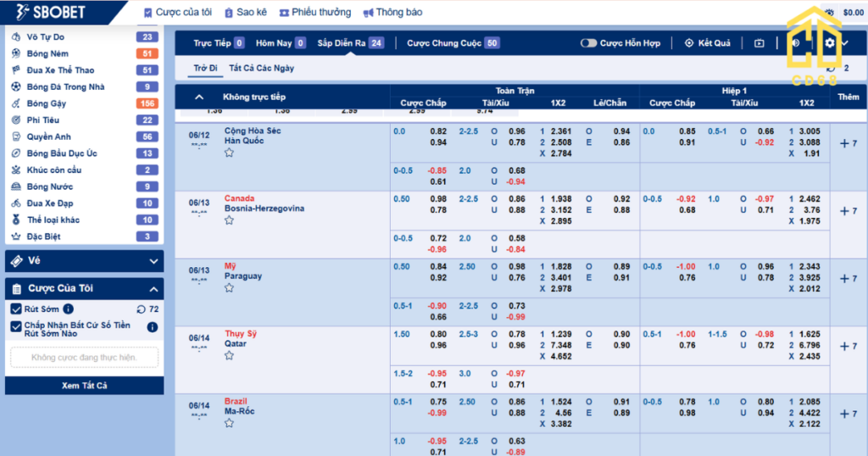Favorite the Cộng Hòa Séc vs Hàn Quốc match
The width and height of the screenshot is (868, 456).
pos(229,153)
